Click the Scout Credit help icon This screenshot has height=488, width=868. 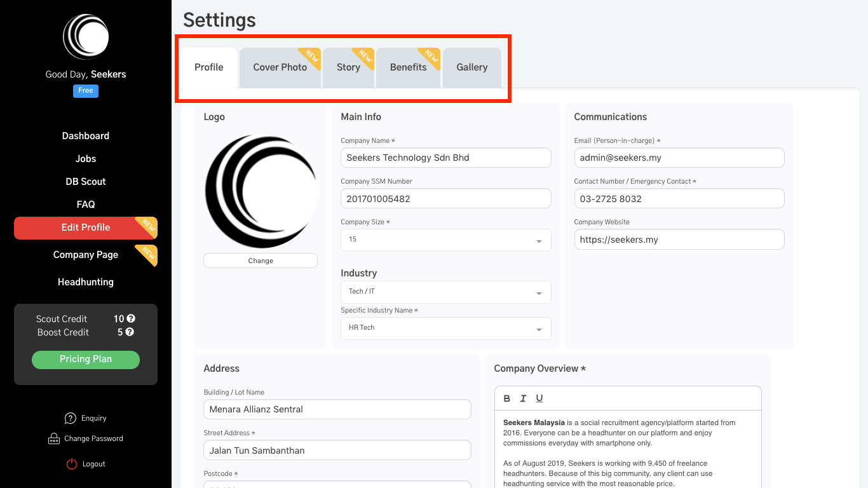(131, 319)
